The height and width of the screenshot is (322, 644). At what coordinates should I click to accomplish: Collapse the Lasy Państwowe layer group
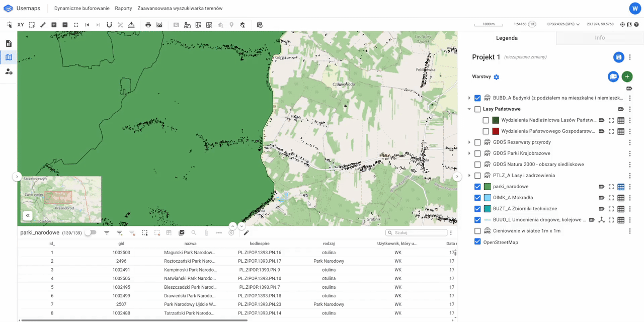pos(469,109)
